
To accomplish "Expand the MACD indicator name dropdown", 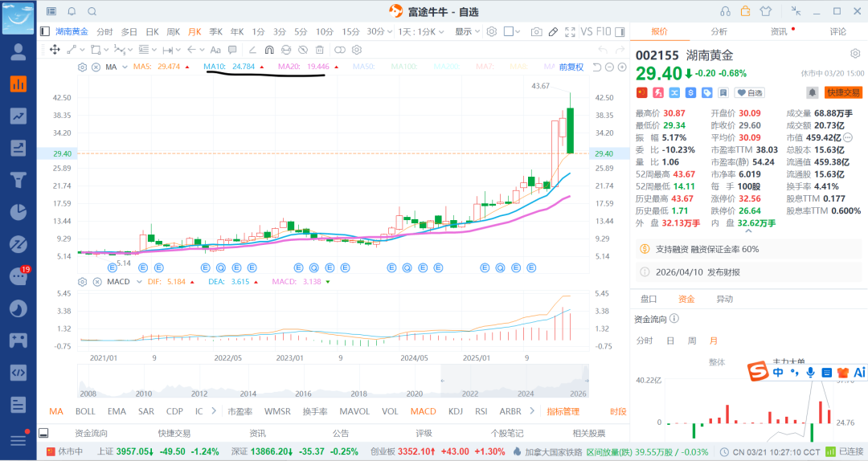I will click(139, 282).
